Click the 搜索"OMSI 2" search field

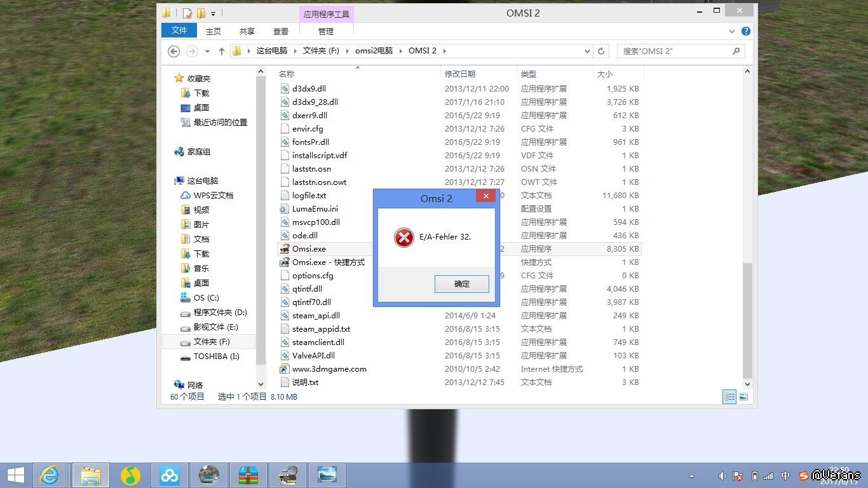click(x=674, y=51)
